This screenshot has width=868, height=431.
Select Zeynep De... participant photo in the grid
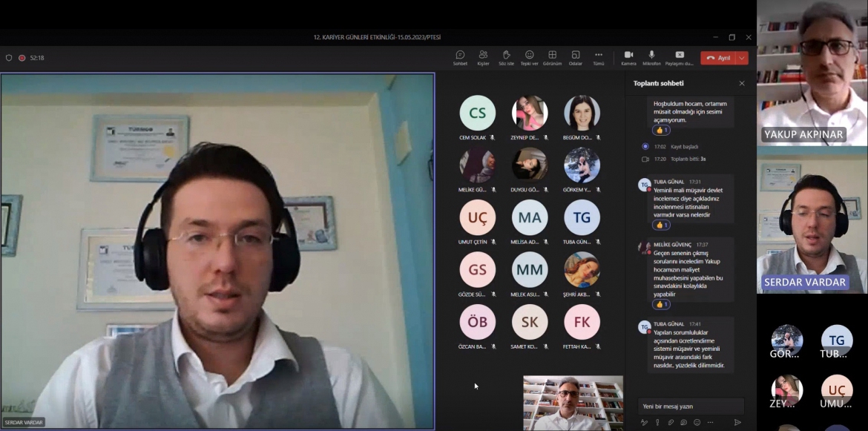click(529, 113)
